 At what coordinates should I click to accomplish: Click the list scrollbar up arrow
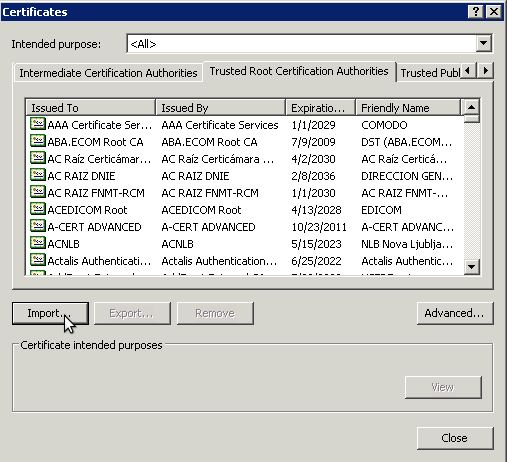[471, 107]
